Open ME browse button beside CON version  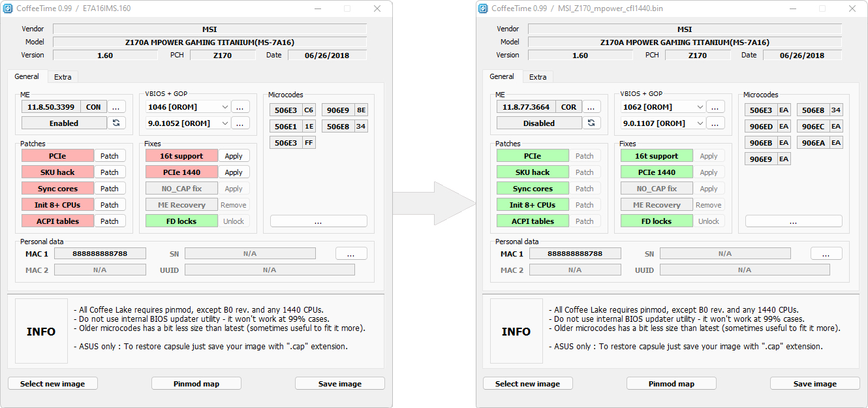[x=116, y=106]
